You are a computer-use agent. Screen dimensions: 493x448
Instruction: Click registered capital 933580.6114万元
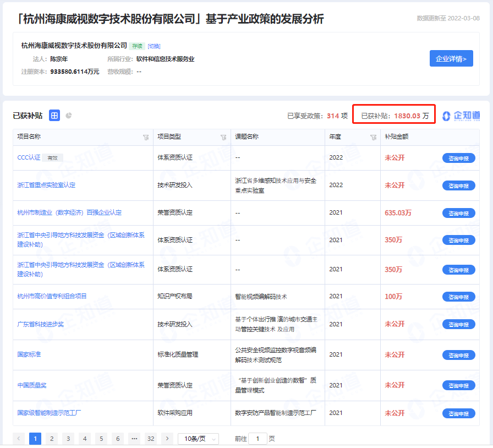click(74, 72)
